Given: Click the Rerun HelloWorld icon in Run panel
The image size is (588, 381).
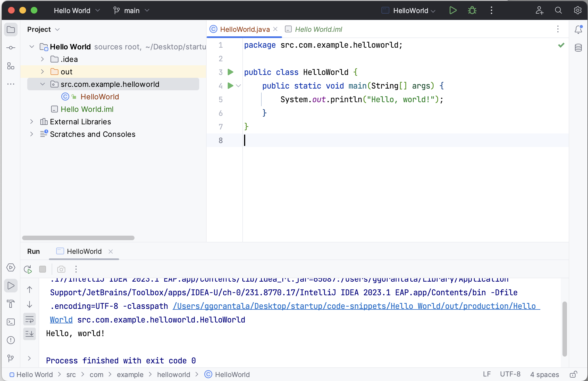Looking at the screenshot, I should pyautogui.click(x=28, y=269).
